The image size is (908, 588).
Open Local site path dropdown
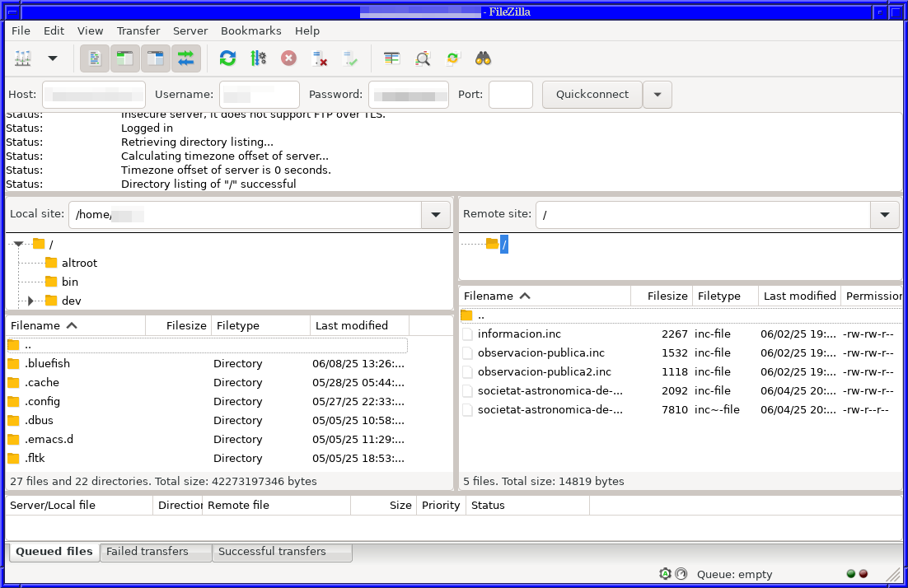436,215
